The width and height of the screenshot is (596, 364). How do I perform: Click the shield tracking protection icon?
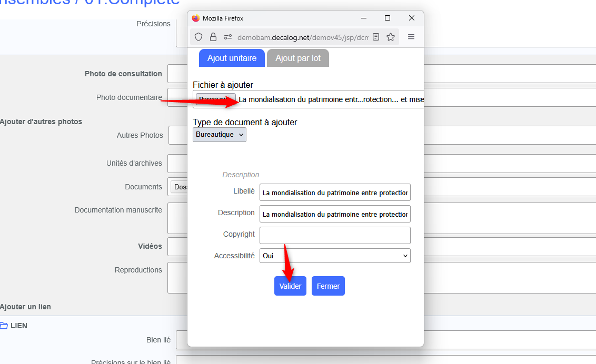198,37
